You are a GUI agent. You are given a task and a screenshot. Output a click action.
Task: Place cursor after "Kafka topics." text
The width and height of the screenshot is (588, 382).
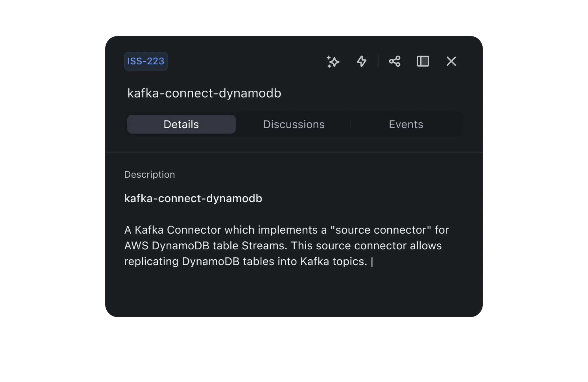[x=369, y=262]
